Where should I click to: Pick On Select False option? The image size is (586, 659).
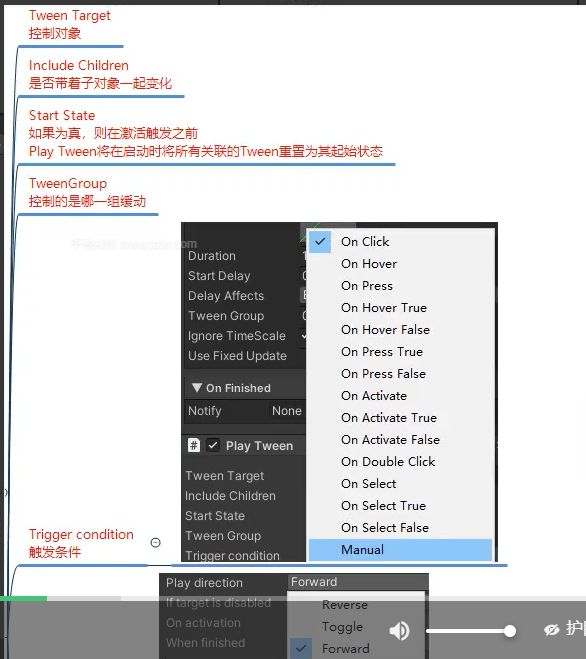[400, 527]
